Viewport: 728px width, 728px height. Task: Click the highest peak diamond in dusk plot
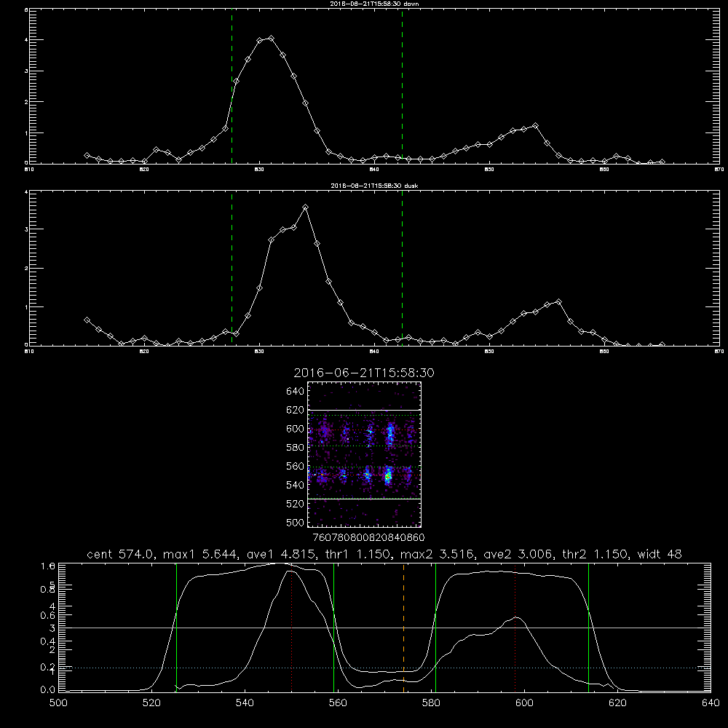[x=305, y=207]
